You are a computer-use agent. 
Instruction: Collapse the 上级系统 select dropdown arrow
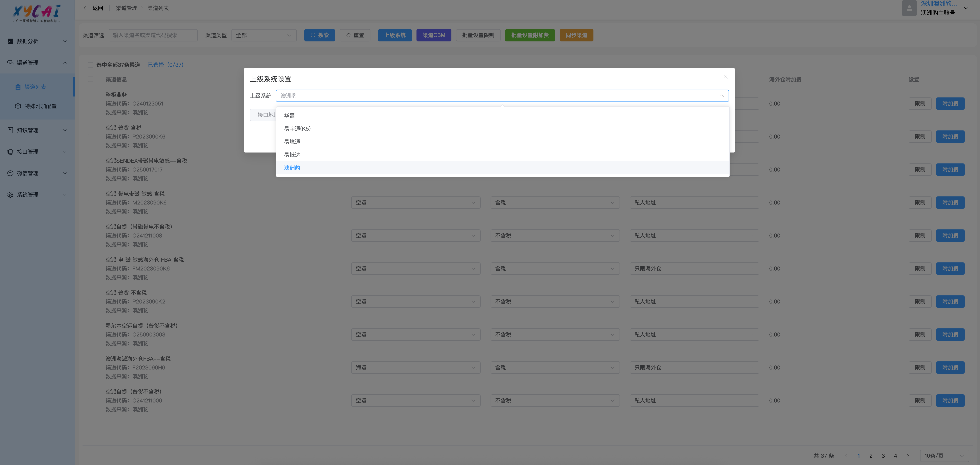(721, 96)
